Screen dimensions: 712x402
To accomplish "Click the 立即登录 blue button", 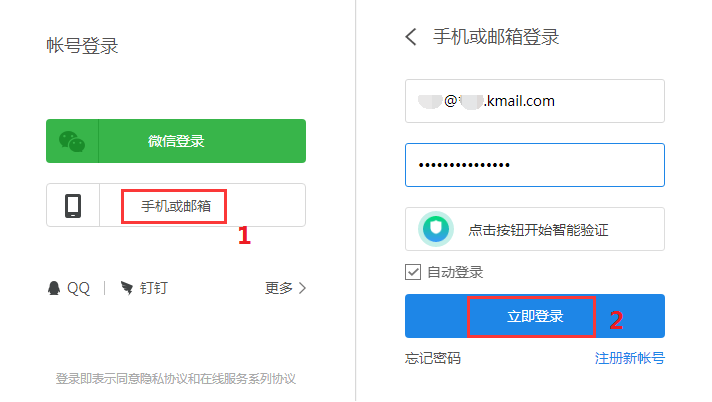I will 535,316.
